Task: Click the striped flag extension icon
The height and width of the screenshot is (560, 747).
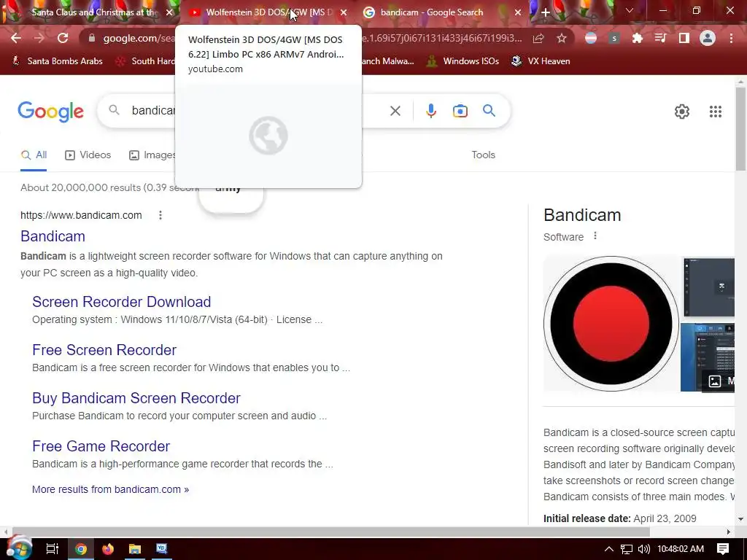Action: tap(591, 38)
